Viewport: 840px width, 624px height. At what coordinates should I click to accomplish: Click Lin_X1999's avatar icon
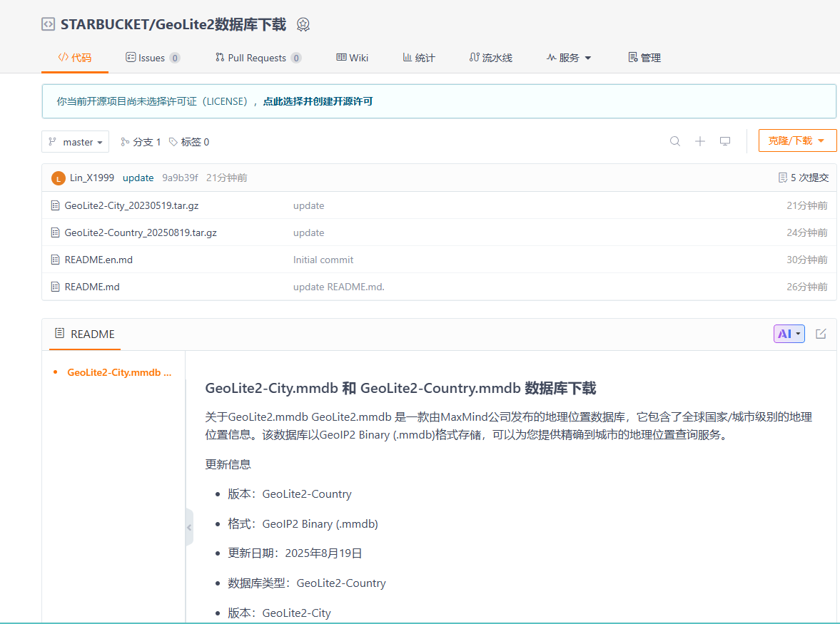(58, 178)
